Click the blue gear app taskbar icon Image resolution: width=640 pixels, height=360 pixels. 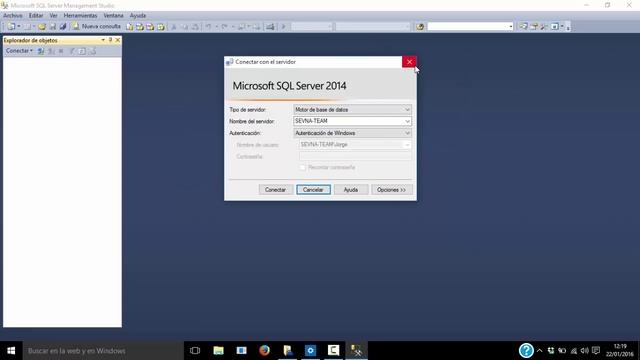[310, 351]
